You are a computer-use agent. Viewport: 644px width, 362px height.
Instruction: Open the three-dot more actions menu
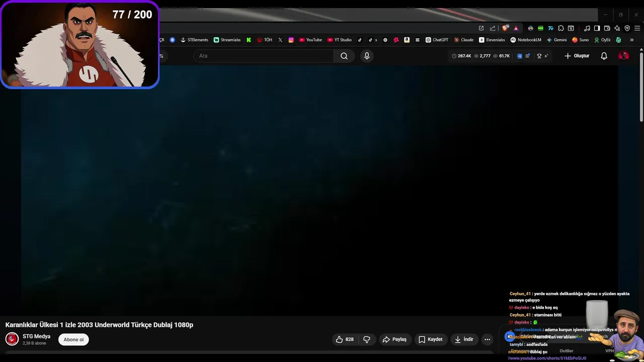tap(487, 339)
